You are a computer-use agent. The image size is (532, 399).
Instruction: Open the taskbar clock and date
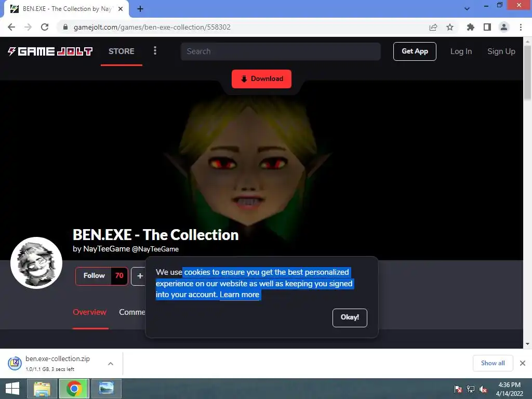(509, 389)
